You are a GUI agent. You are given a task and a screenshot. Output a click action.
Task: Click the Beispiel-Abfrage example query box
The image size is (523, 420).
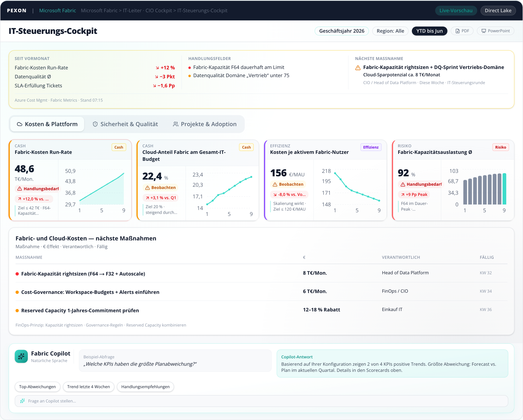[x=175, y=361]
